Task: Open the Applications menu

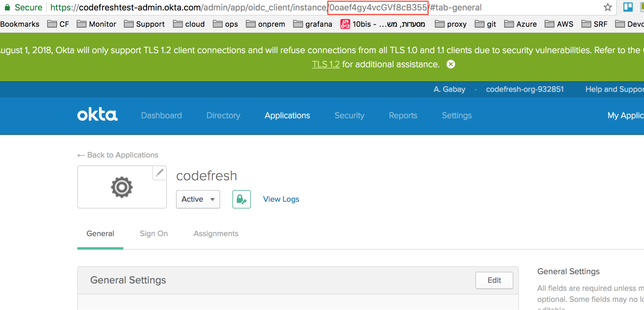Action: click(x=287, y=115)
